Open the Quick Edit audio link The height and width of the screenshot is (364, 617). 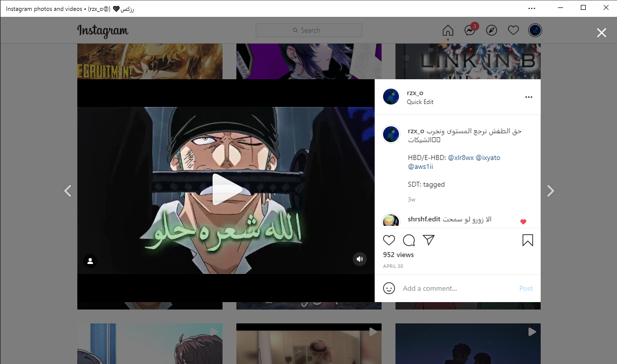click(x=420, y=102)
